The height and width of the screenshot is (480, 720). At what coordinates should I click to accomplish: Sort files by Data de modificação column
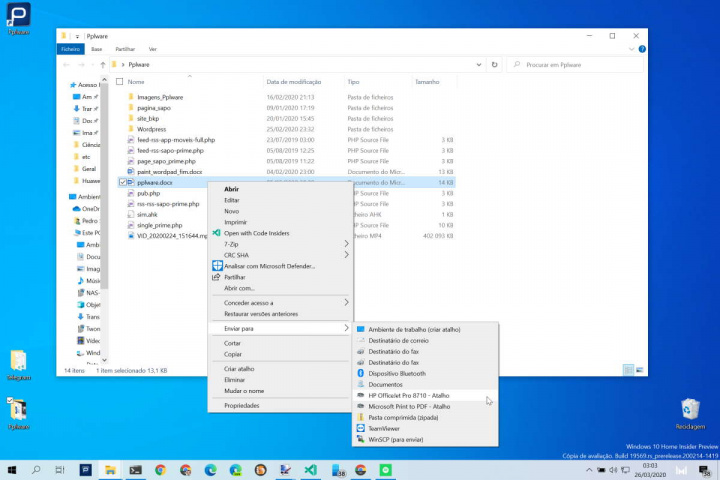coord(293,81)
